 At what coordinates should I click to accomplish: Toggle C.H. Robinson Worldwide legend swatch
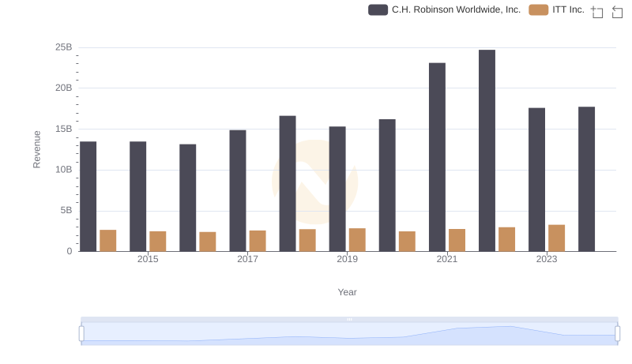[x=378, y=9]
